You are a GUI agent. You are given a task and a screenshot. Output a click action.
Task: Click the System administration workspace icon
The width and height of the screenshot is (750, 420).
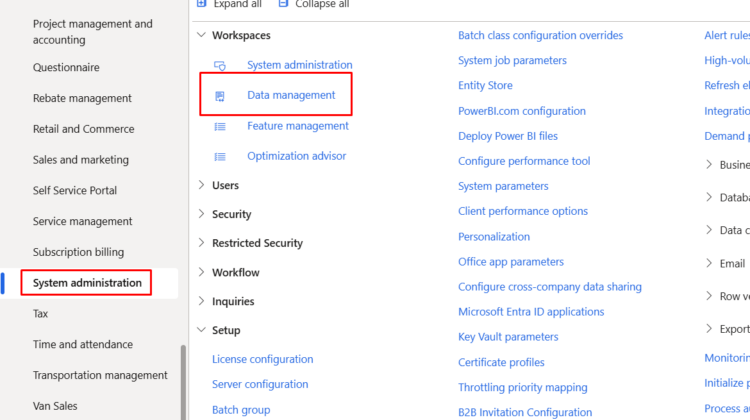coord(220,65)
